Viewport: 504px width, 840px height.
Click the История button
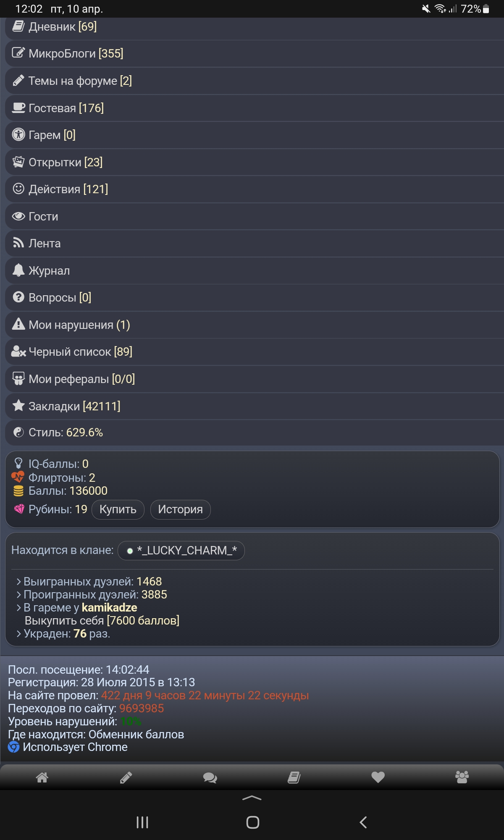click(x=180, y=509)
